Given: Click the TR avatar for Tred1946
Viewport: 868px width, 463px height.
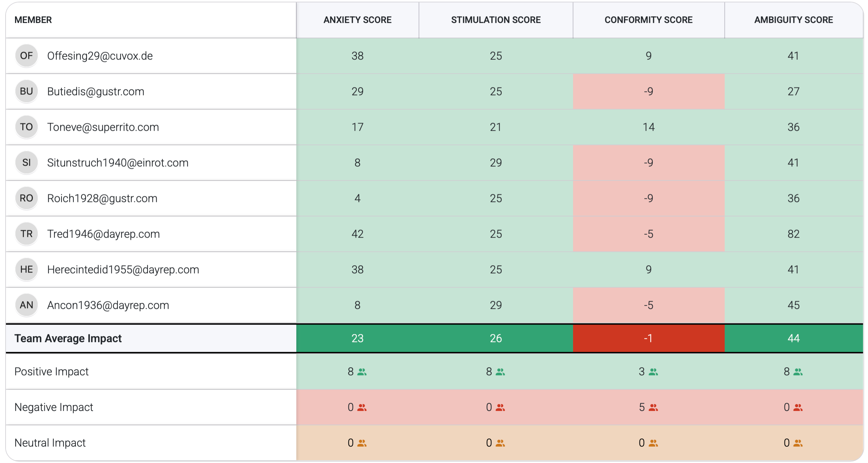Looking at the screenshot, I should tap(27, 234).
